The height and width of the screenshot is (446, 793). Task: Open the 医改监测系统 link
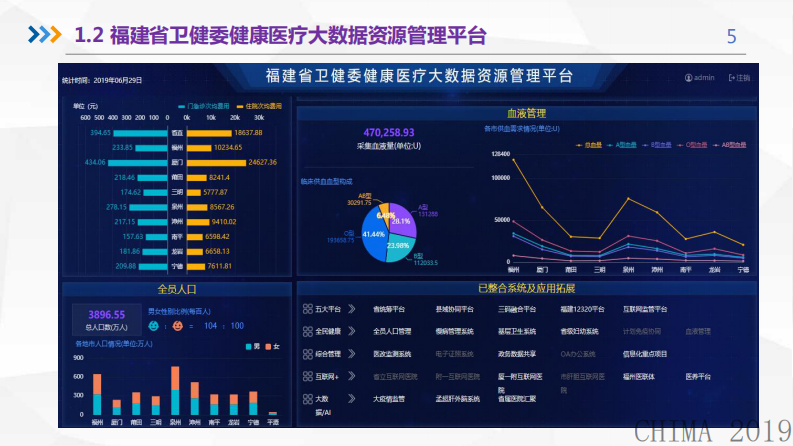[x=392, y=354]
